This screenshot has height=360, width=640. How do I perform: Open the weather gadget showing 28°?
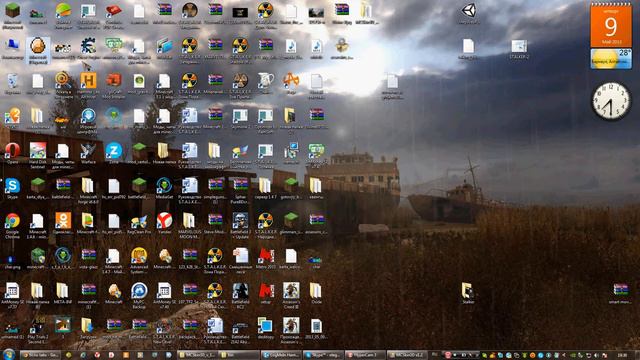coord(611,58)
